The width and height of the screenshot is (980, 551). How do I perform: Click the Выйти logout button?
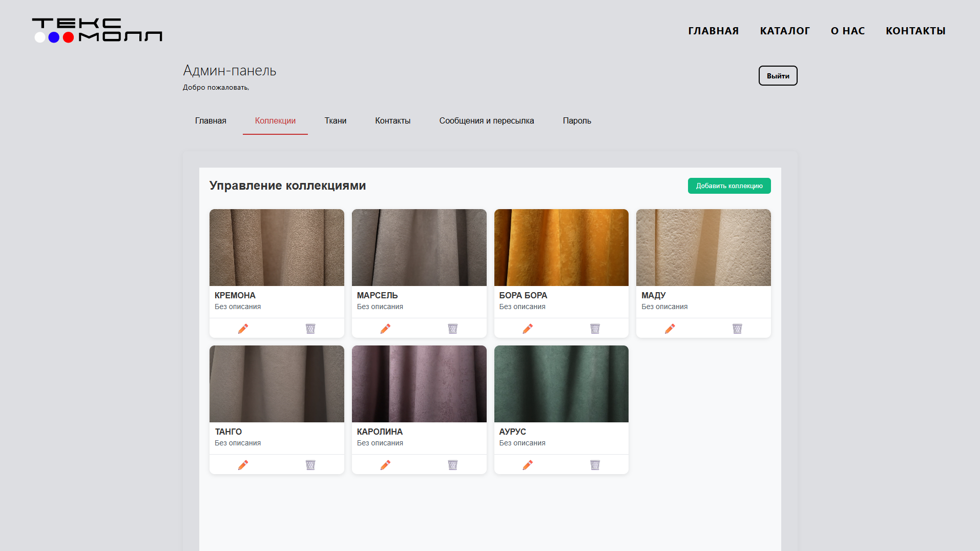point(778,76)
